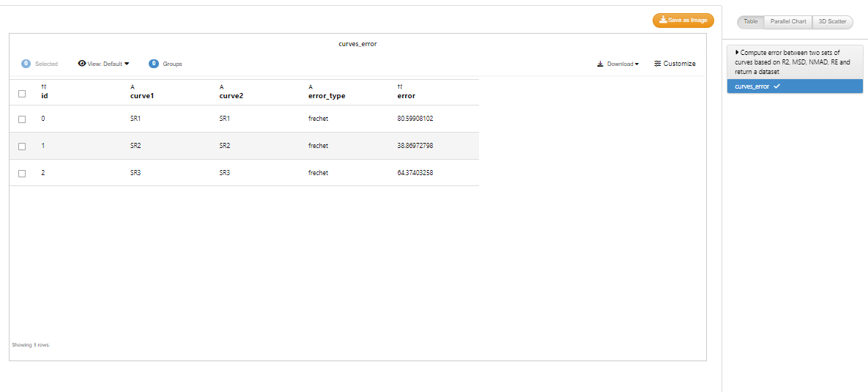Click the text-type icon above curve1

click(x=133, y=87)
